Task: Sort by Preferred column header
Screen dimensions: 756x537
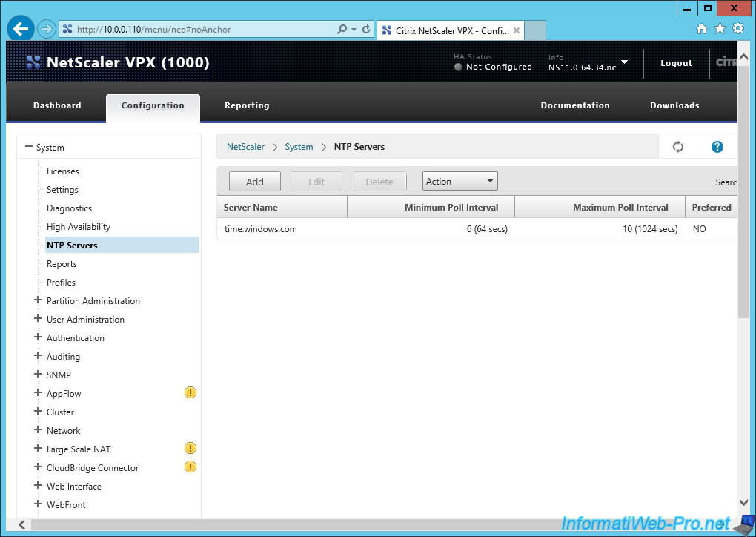Action: [x=712, y=208]
